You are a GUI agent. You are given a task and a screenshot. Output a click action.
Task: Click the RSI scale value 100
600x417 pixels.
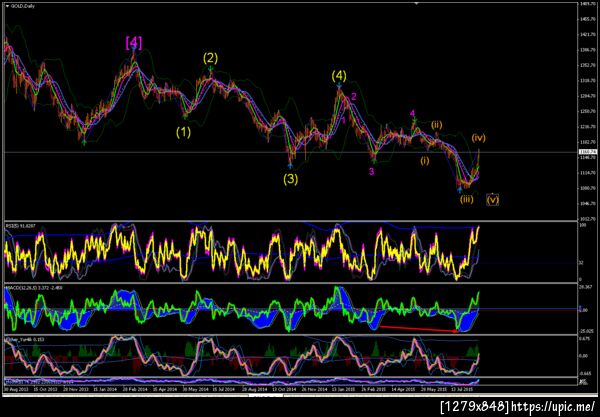click(x=583, y=225)
